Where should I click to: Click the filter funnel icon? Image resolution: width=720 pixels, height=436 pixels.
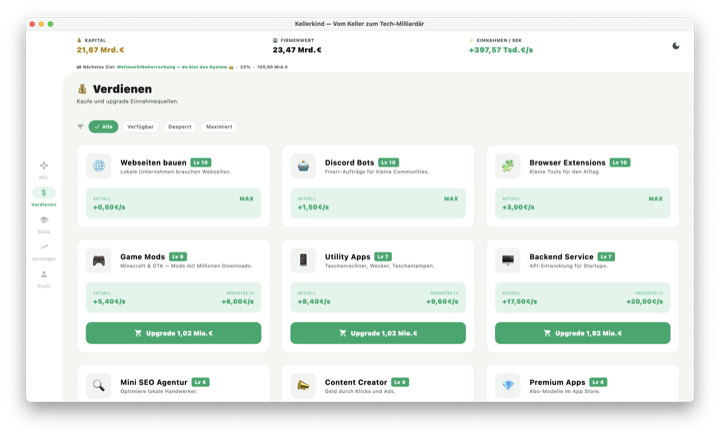coord(80,127)
